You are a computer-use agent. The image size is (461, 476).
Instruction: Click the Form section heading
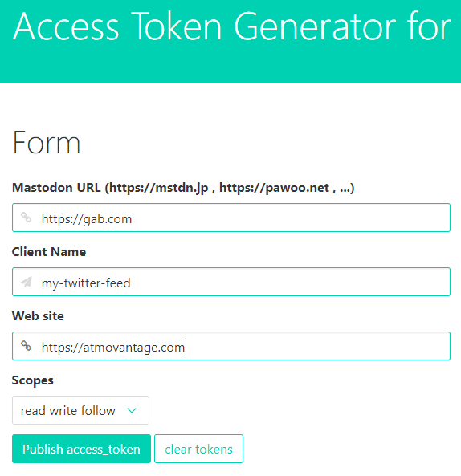pos(46,142)
